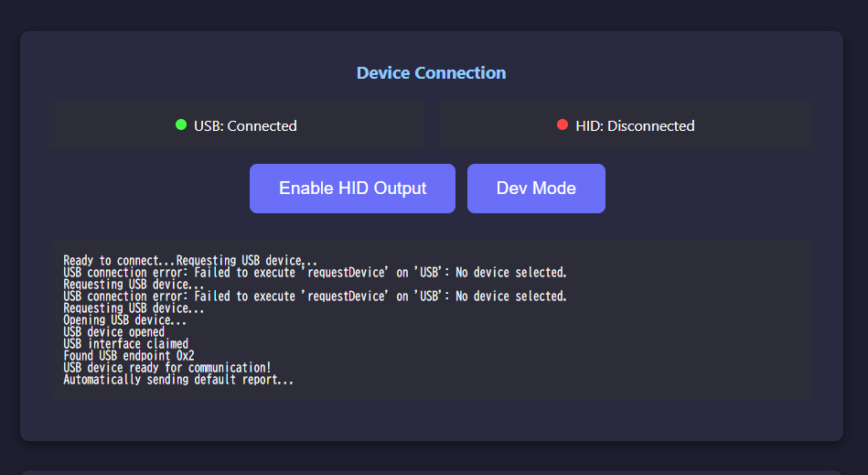Click the third 'Requesting USB device...' log line
868x475 pixels.
point(134,308)
